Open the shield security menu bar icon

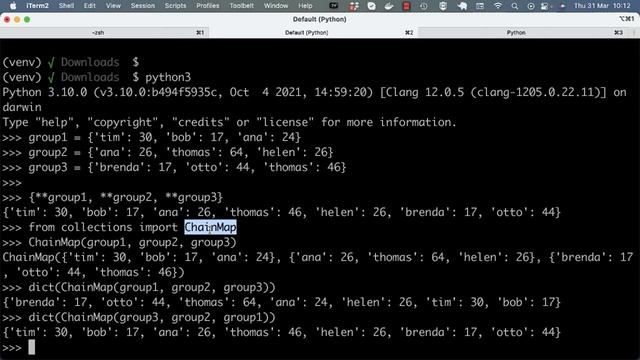pyautogui.click(x=443, y=6)
